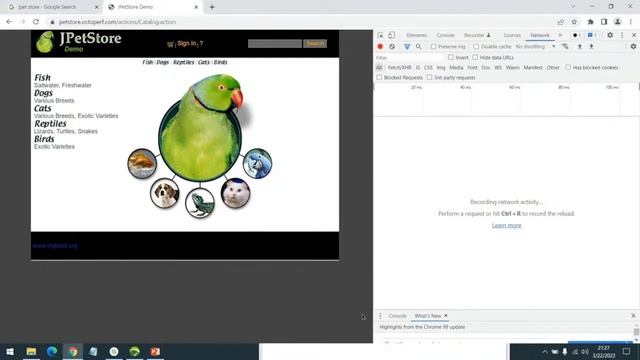The width and height of the screenshot is (640, 360).
Task: Toggle Chrome side panel icon
Action: tap(604, 22)
